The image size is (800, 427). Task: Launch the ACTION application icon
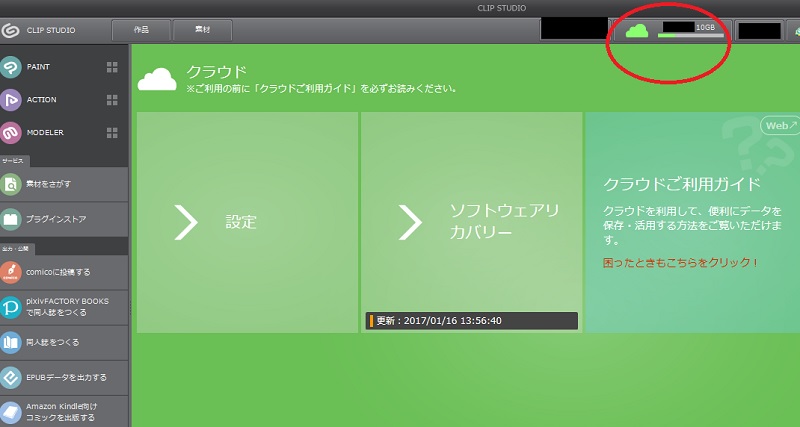pos(11,100)
